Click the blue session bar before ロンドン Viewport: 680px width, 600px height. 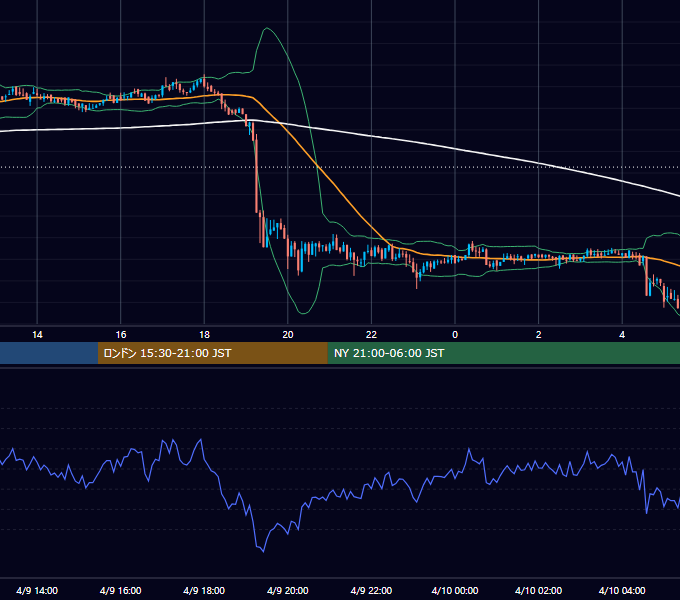tap(49, 353)
